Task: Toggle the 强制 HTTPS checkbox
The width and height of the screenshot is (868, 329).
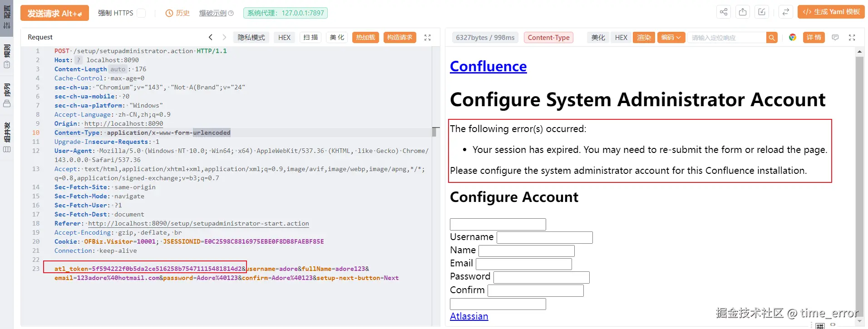Action: [x=142, y=13]
